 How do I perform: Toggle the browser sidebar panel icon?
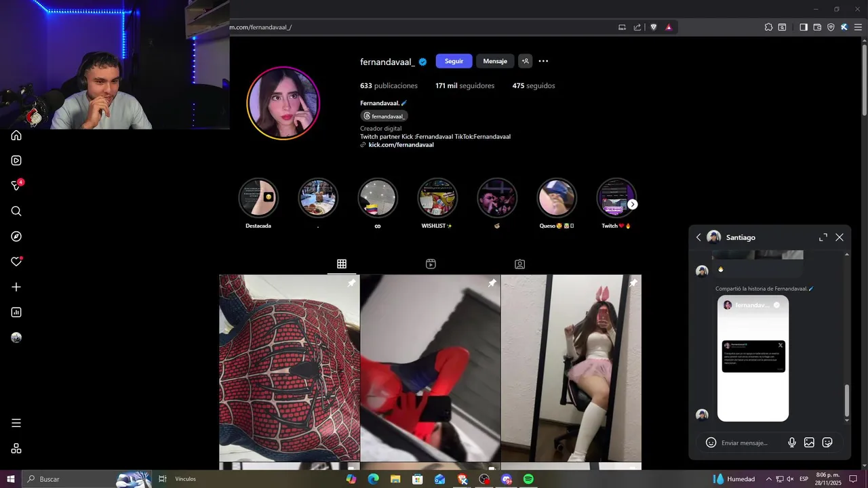coord(803,27)
